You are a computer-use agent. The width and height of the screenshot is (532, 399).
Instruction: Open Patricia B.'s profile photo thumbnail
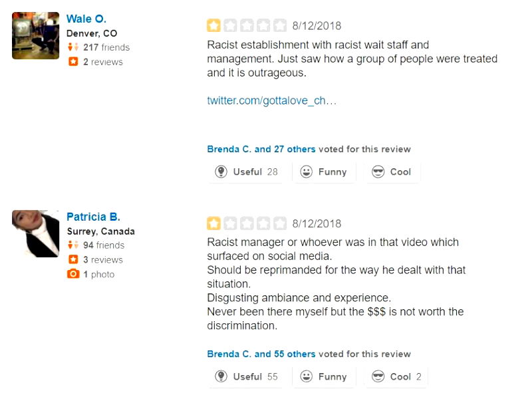click(x=35, y=233)
